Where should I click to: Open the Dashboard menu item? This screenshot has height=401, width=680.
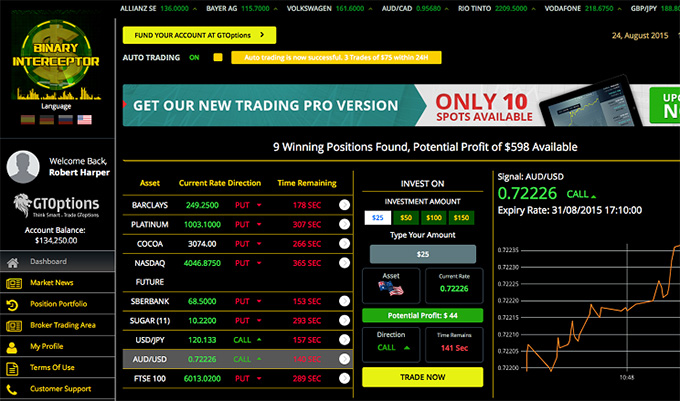(57, 261)
